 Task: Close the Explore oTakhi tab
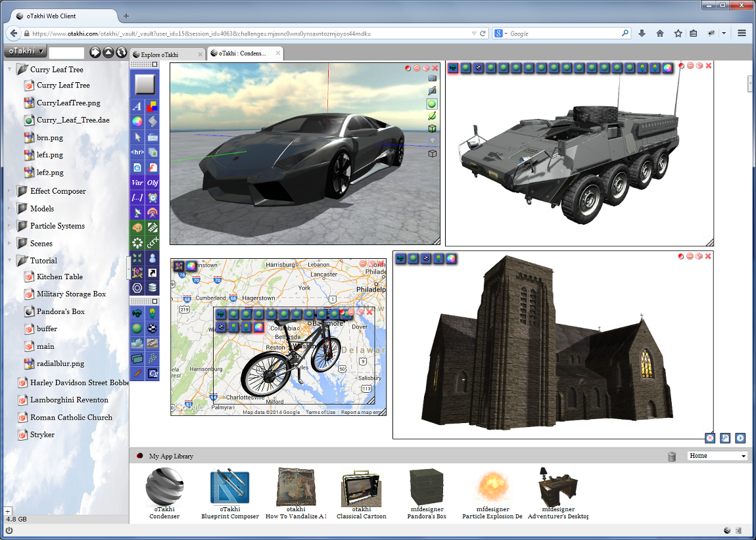201,55
